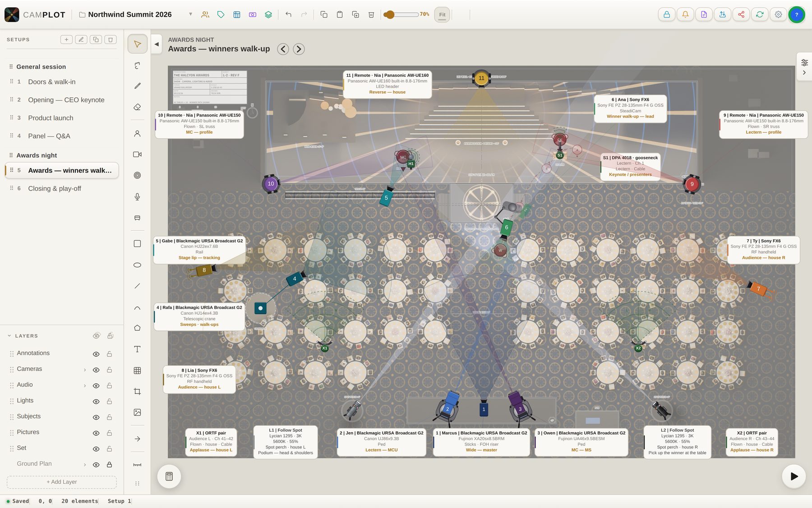Collapse the Layers panel section
812x508 pixels.
coord(9,336)
